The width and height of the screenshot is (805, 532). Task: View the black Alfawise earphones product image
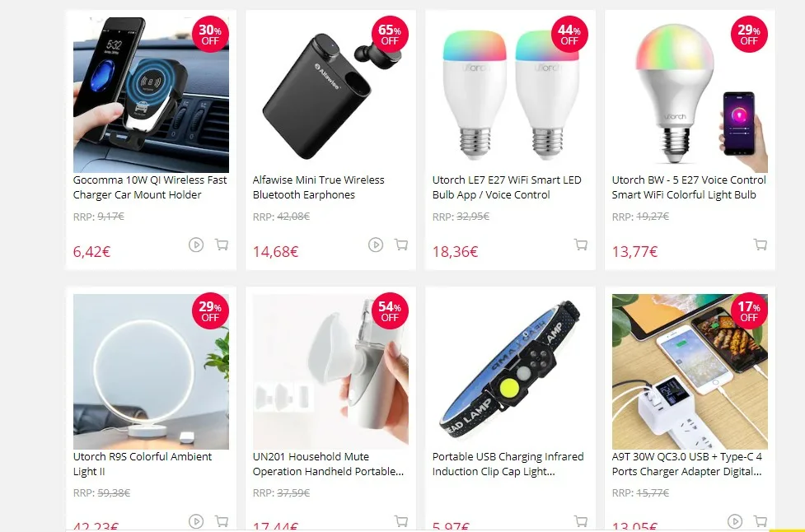(x=330, y=95)
